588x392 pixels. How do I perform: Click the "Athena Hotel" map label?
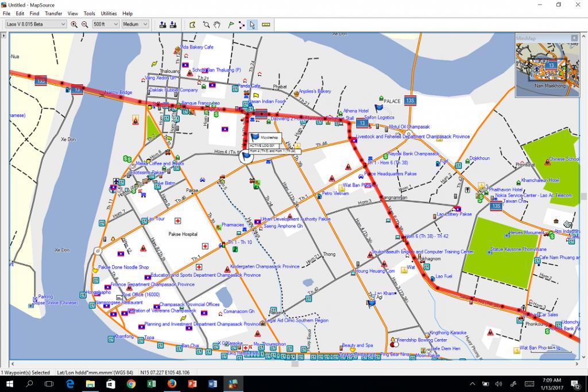coord(356,111)
